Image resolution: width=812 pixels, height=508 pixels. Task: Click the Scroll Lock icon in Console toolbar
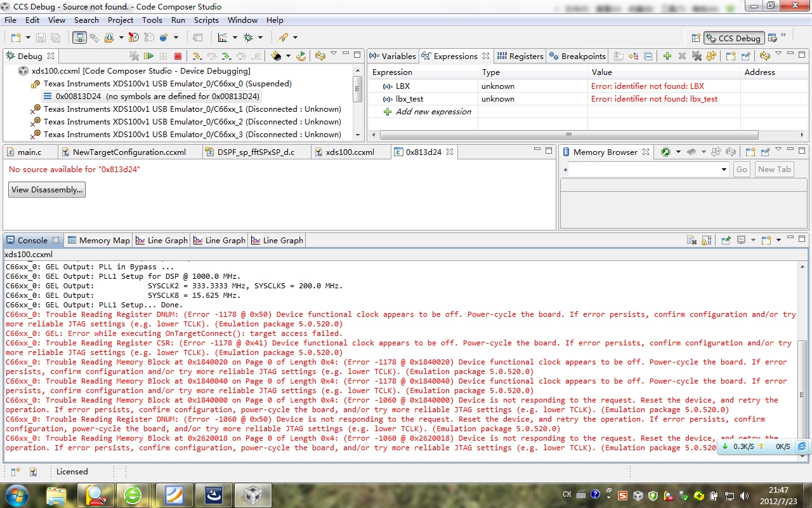pos(706,240)
